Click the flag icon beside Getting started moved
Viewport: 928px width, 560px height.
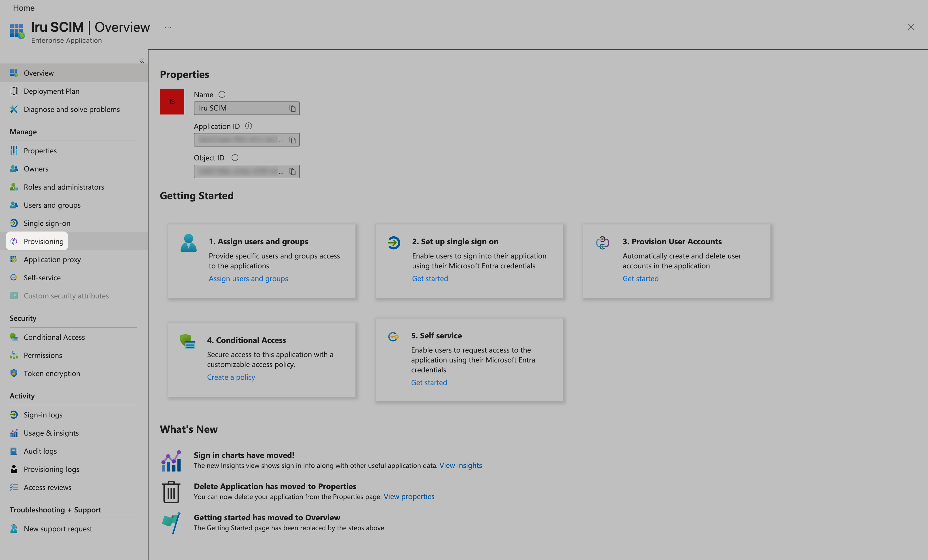coord(171,523)
